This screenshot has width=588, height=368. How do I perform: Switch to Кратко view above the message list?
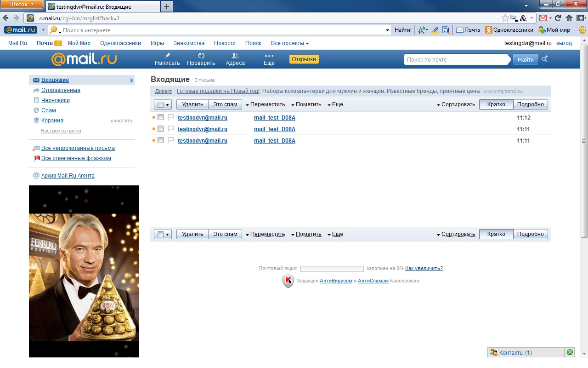496,104
